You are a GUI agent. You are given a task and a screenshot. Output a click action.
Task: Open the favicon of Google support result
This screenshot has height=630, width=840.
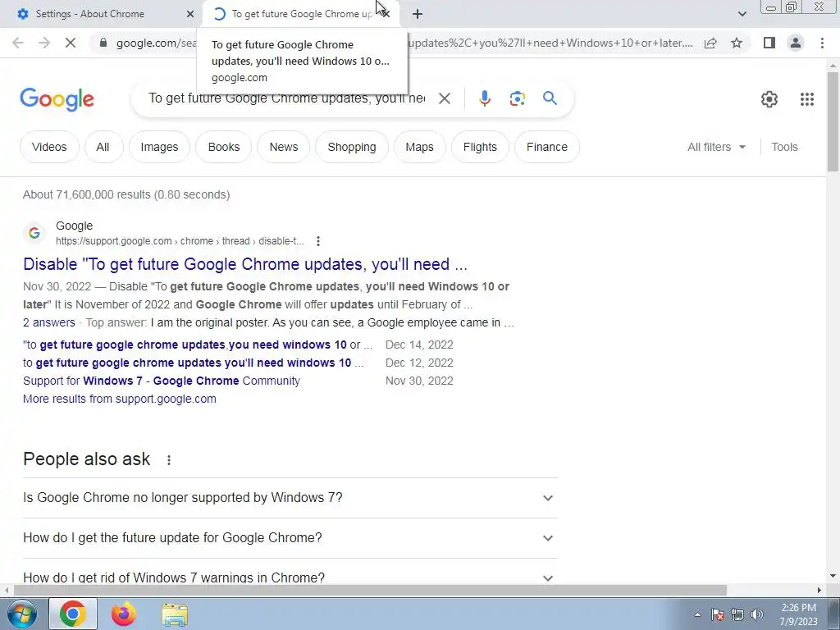click(x=34, y=233)
